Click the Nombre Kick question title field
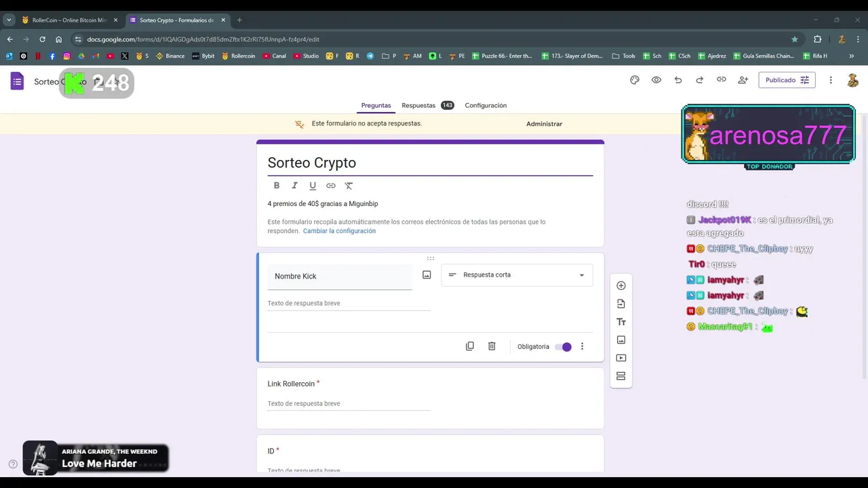Screen dimensions: 868x488 pyautogui.click(x=340, y=277)
